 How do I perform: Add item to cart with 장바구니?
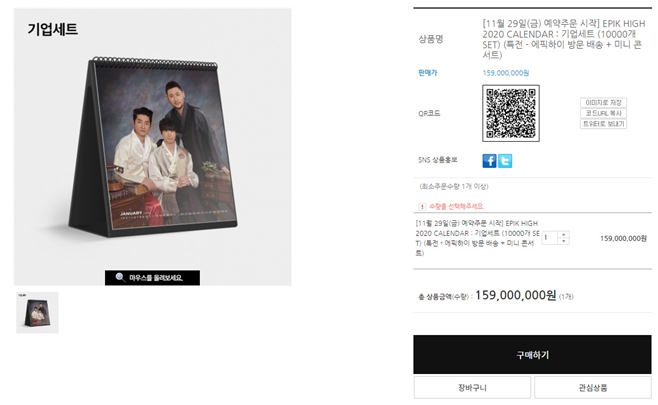[472, 387]
